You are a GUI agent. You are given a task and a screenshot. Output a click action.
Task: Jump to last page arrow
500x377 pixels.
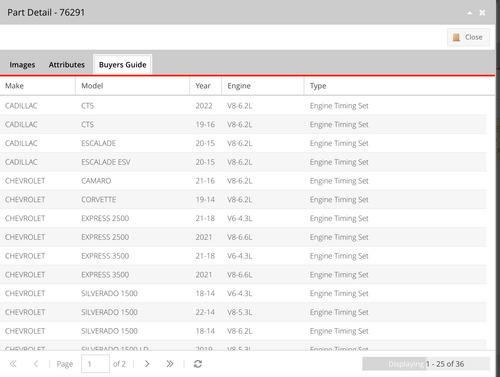170,364
